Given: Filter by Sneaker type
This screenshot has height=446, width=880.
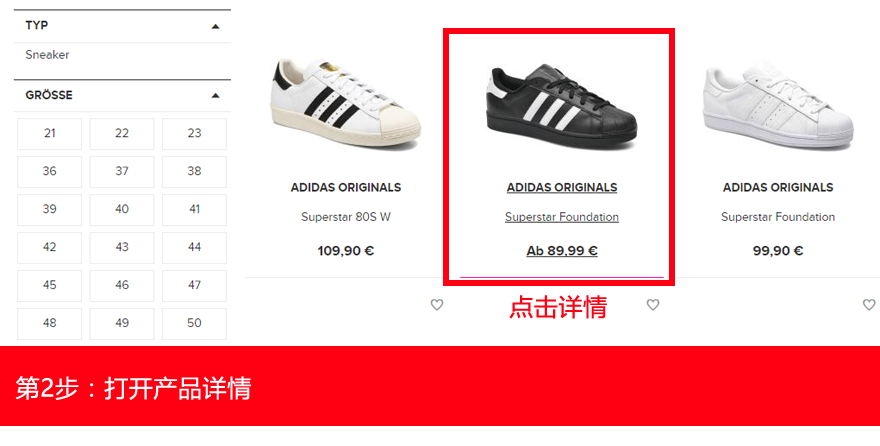Looking at the screenshot, I should [x=47, y=55].
